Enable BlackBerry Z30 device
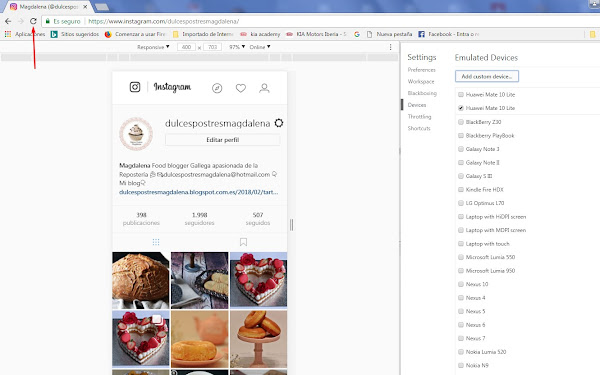600x375 pixels. click(461, 122)
